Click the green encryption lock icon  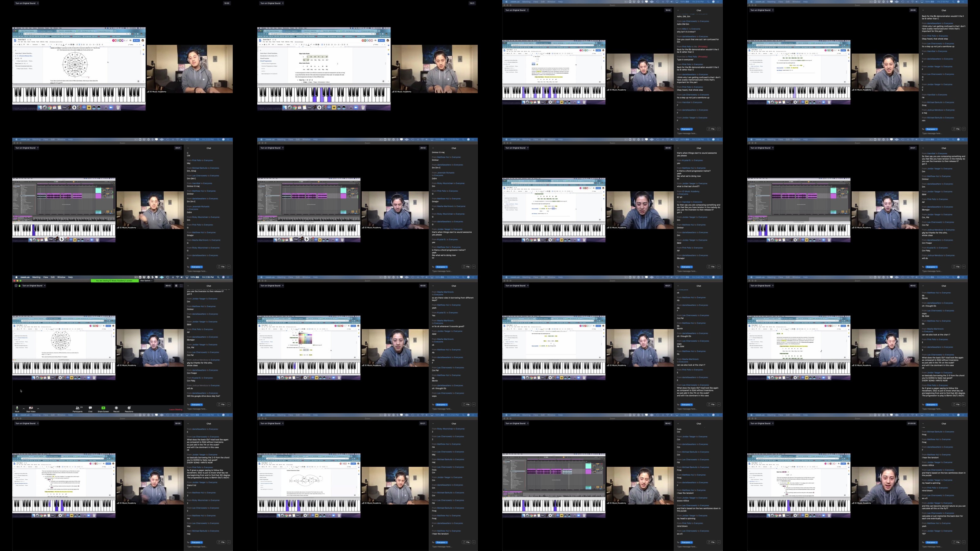click(19, 286)
